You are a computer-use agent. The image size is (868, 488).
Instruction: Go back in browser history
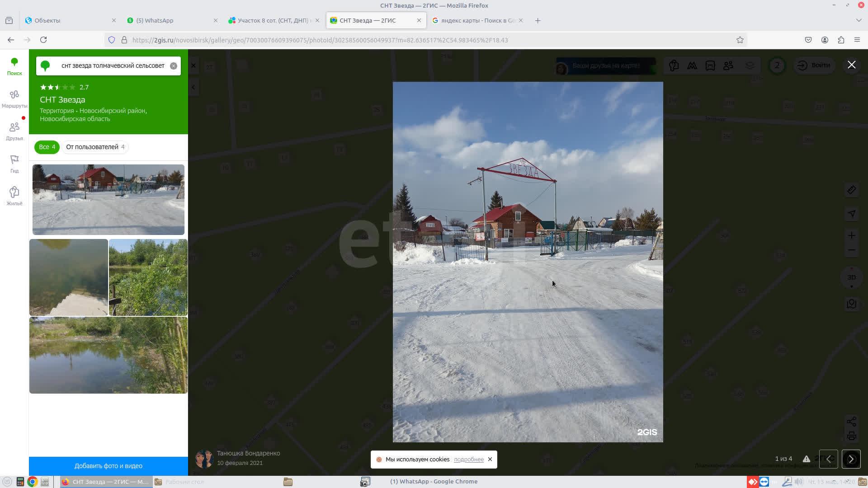pos(11,40)
